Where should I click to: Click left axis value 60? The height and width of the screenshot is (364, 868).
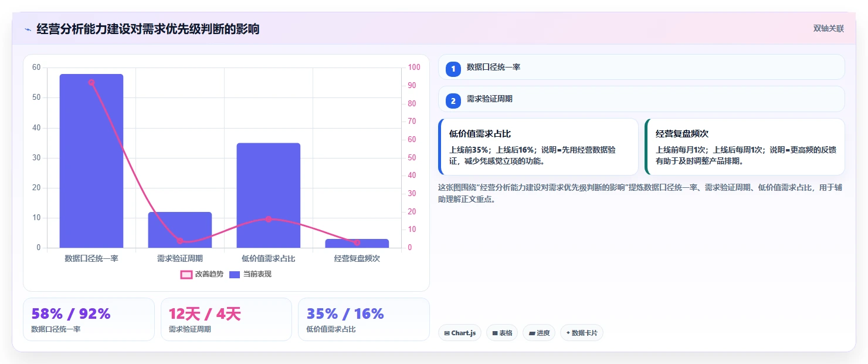pyautogui.click(x=36, y=68)
